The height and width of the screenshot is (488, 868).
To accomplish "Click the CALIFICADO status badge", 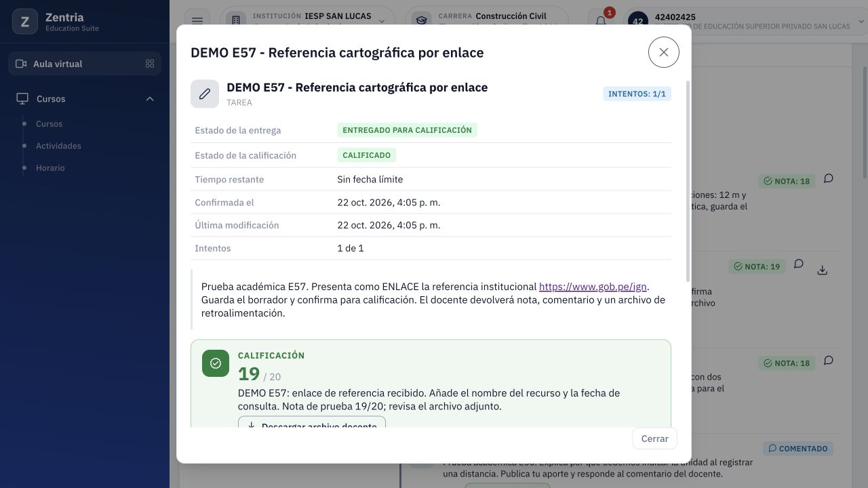I will pos(367,155).
